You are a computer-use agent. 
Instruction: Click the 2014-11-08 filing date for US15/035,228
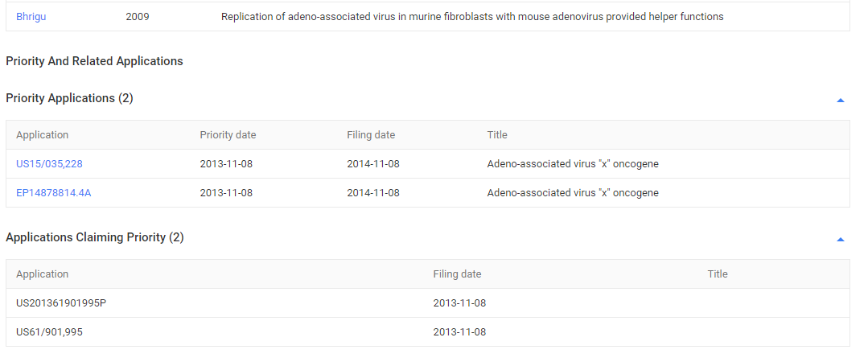[373, 164]
